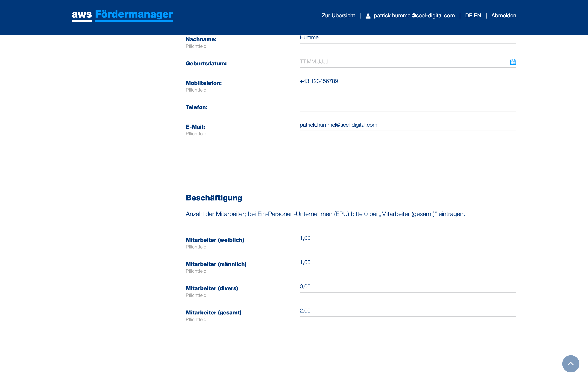The image size is (588, 381).
Task: Click the Geburtsdatum label
Action: (x=206, y=64)
